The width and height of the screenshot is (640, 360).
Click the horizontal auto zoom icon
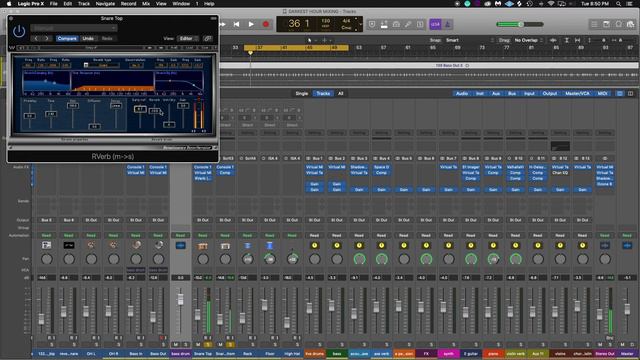pyautogui.click(x=577, y=40)
